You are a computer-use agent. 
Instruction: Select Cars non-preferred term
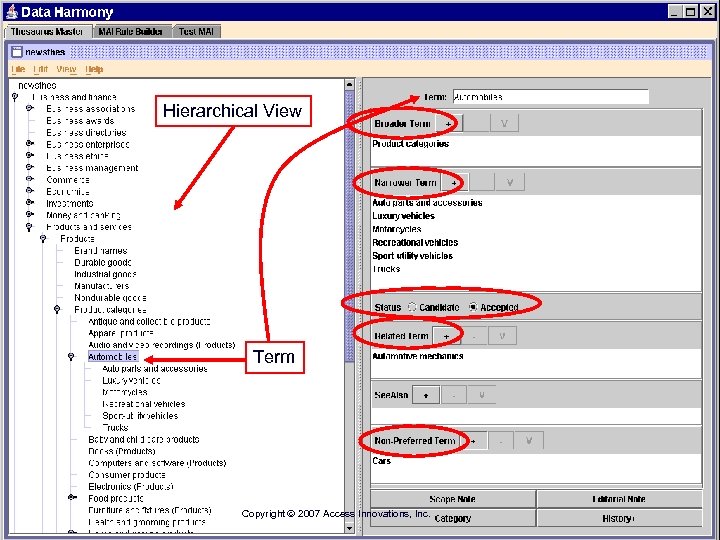(381, 461)
